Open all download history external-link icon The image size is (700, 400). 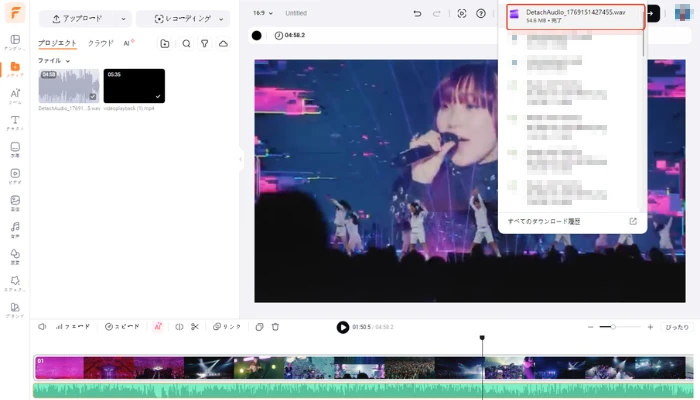coord(633,221)
